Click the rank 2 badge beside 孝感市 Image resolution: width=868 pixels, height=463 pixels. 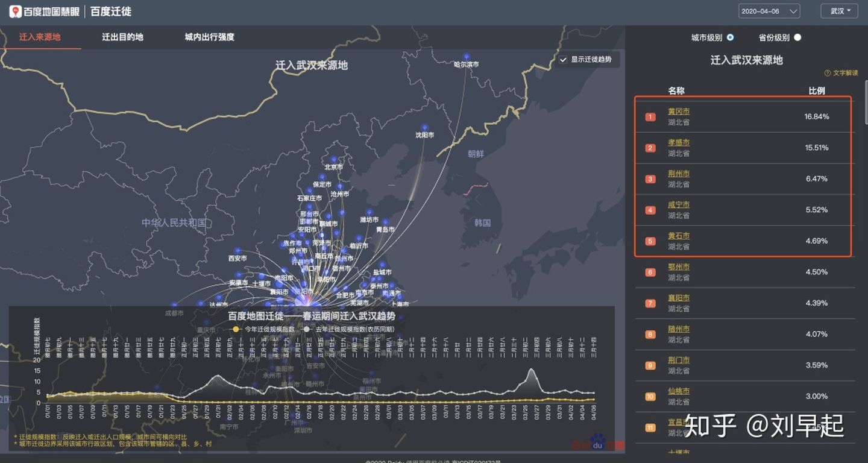(x=650, y=148)
